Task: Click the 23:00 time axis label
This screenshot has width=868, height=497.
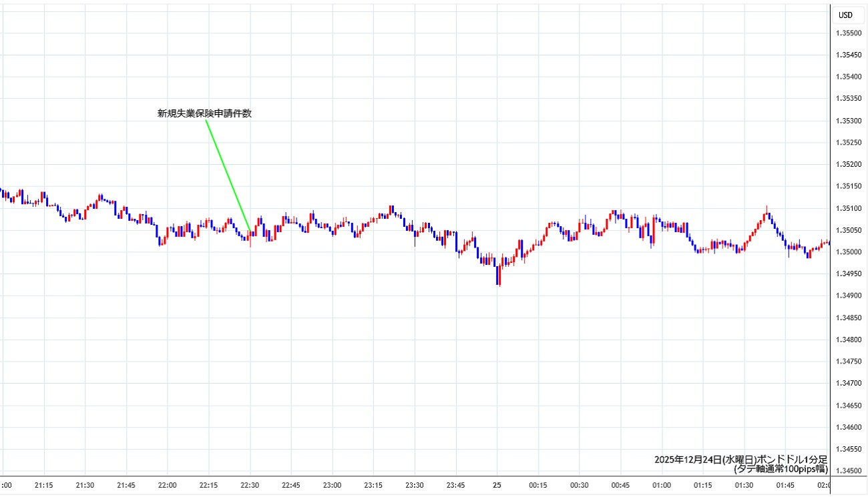Action: [332, 485]
